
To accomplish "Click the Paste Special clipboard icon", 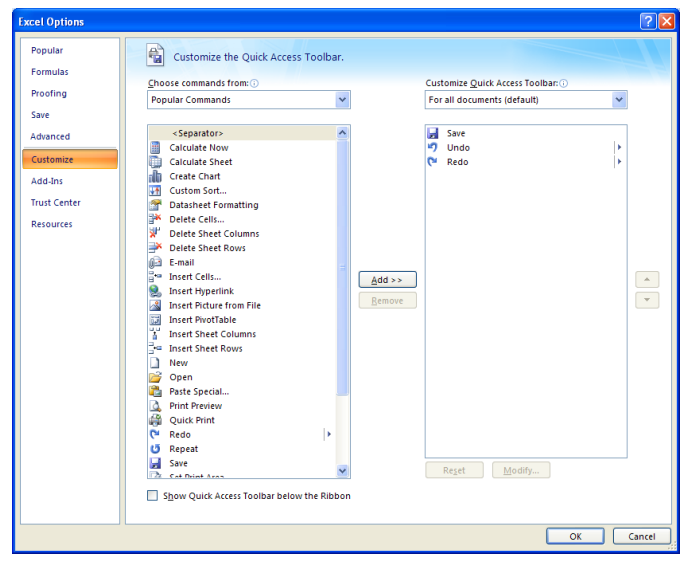I will 155,392.
